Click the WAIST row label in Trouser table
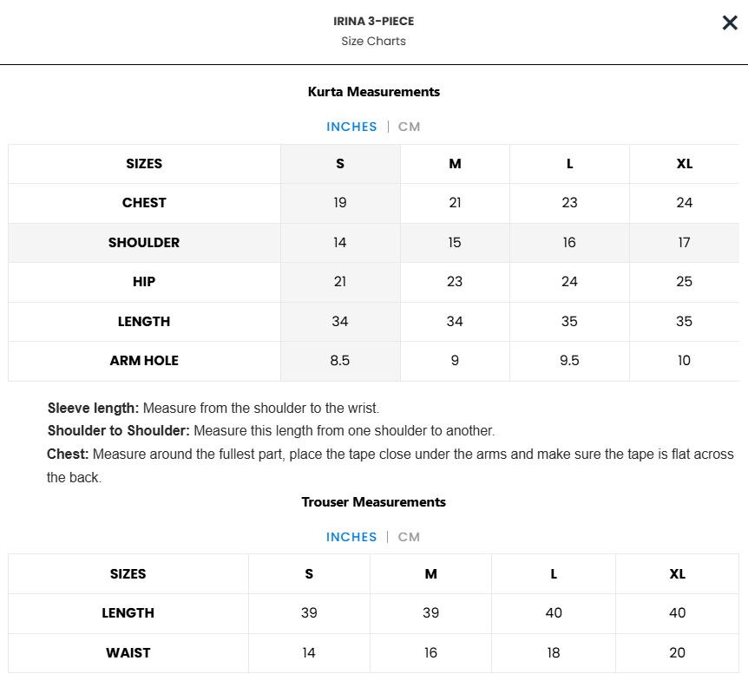 pos(128,653)
